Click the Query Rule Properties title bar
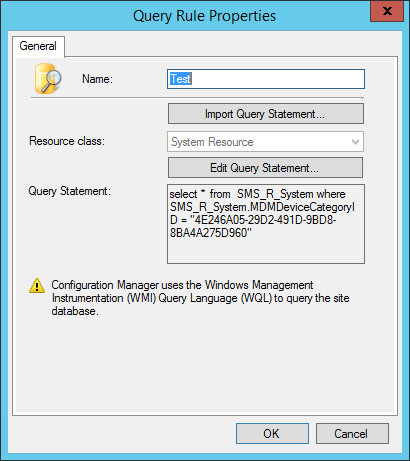The height and width of the screenshot is (461, 410). [204, 16]
